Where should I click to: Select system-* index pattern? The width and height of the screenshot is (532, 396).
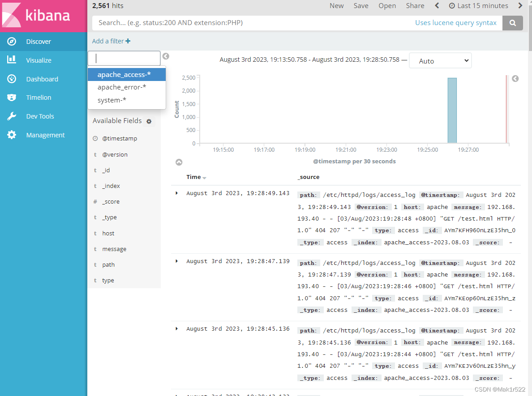[127, 100]
